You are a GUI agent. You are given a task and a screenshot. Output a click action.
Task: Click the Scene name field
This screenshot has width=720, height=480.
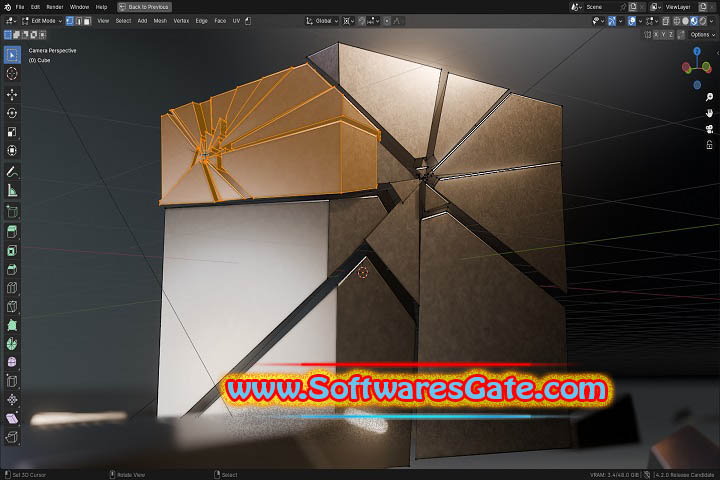coord(602,7)
